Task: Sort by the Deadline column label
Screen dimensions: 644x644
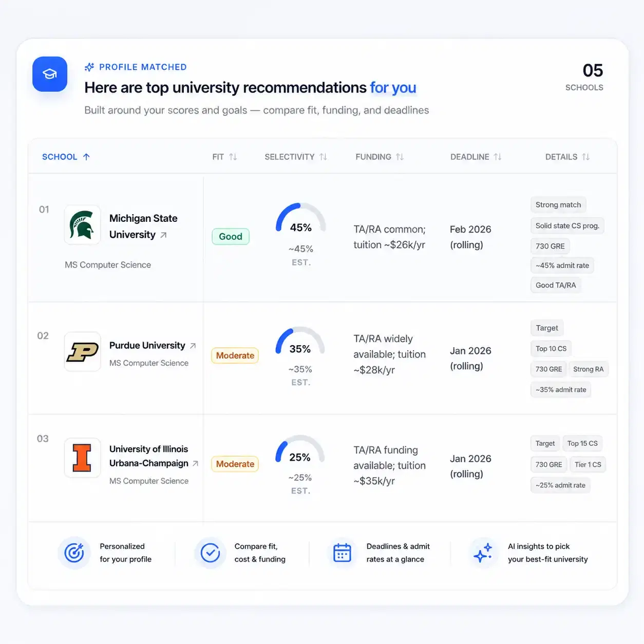Action: 470,157
